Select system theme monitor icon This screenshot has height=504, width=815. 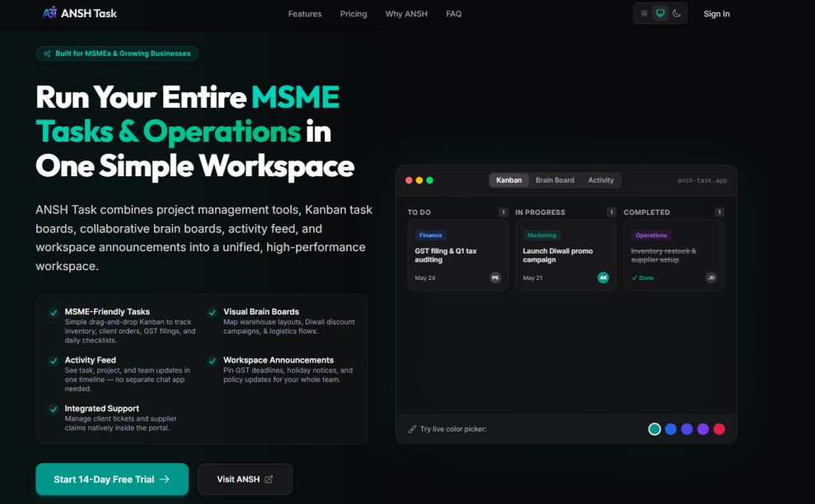tap(660, 13)
